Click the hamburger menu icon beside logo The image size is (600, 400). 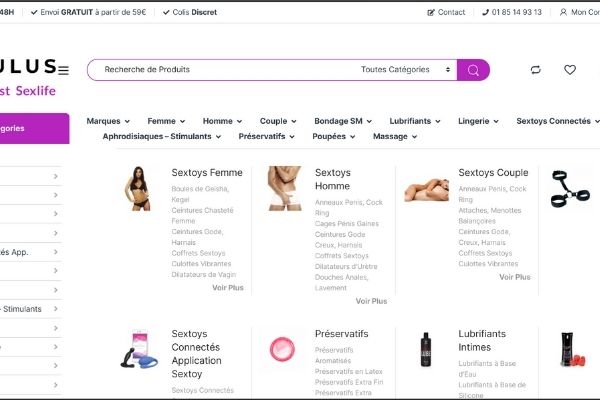pos(64,70)
